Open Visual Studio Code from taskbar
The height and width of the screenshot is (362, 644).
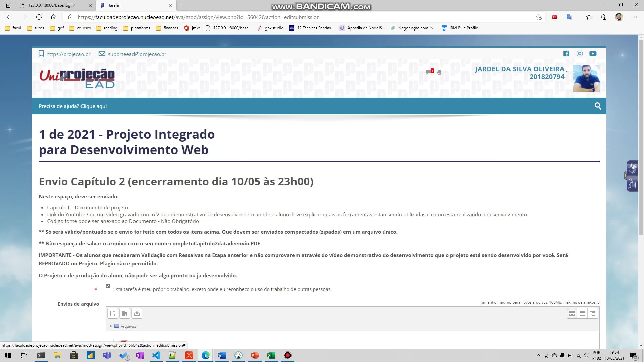point(156,355)
